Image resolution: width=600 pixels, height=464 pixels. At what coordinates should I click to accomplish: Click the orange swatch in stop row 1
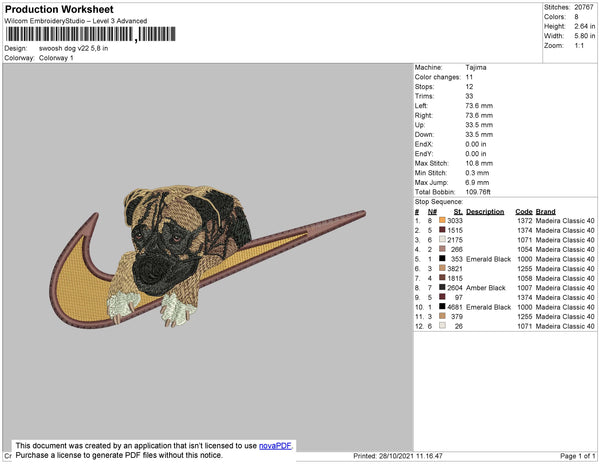[442, 220]
